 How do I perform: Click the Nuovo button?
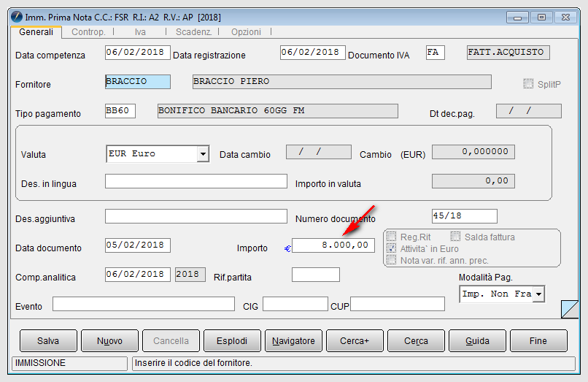109,340
